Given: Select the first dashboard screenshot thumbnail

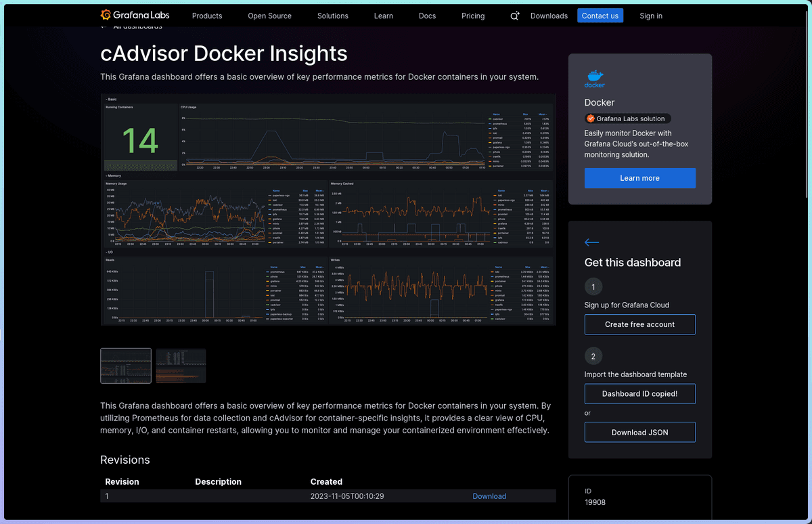Looking at the screenshot, I should tap(126, 366).
